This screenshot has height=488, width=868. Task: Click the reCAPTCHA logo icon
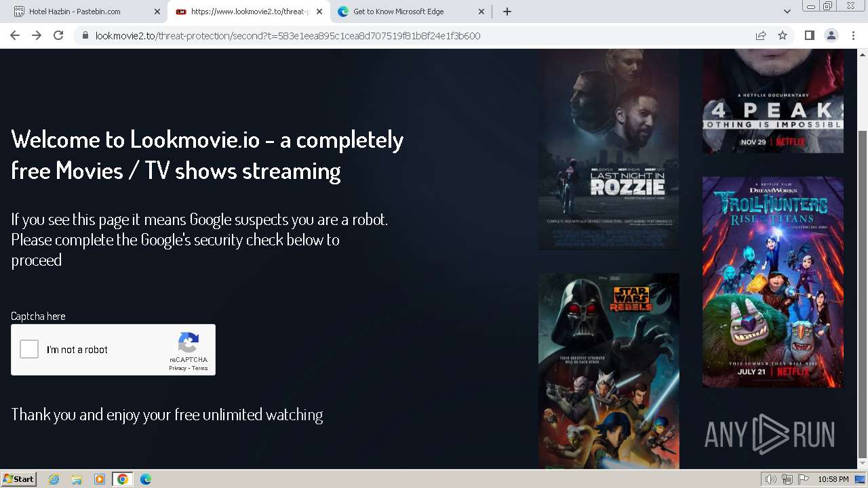189,342
